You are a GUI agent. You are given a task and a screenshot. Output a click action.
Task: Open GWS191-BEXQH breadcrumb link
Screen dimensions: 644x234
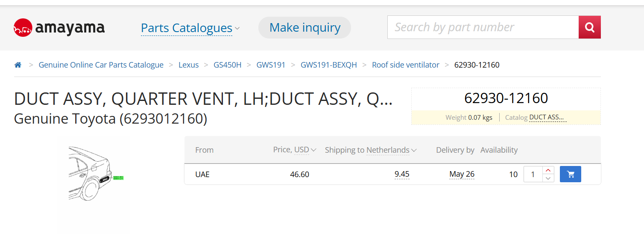(x=329, y=65)
